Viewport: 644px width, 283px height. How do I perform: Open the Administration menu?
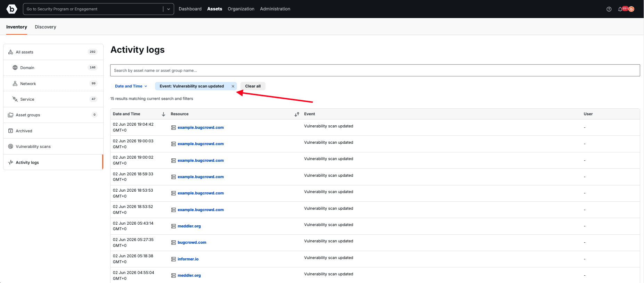tap(275, 9)
